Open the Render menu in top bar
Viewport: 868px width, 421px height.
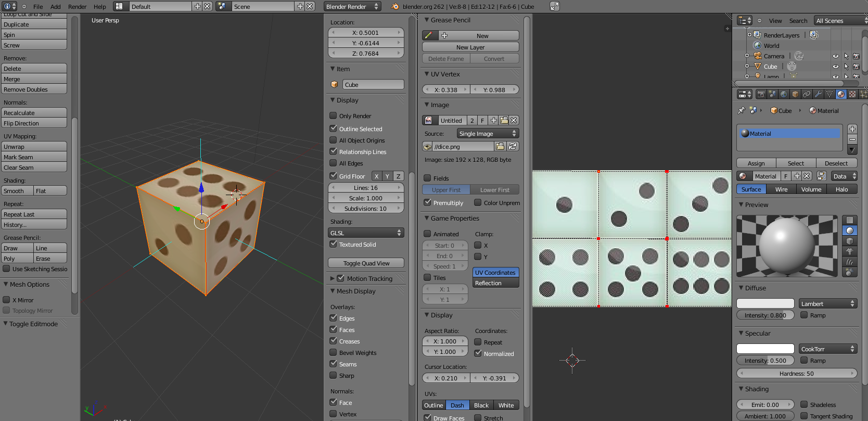coord(77,7)
